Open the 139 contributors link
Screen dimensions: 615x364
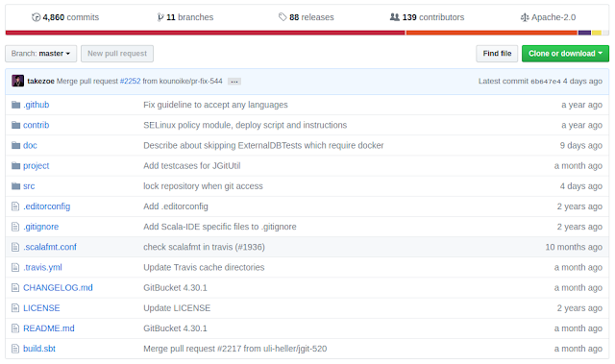[x=427, y=17]
